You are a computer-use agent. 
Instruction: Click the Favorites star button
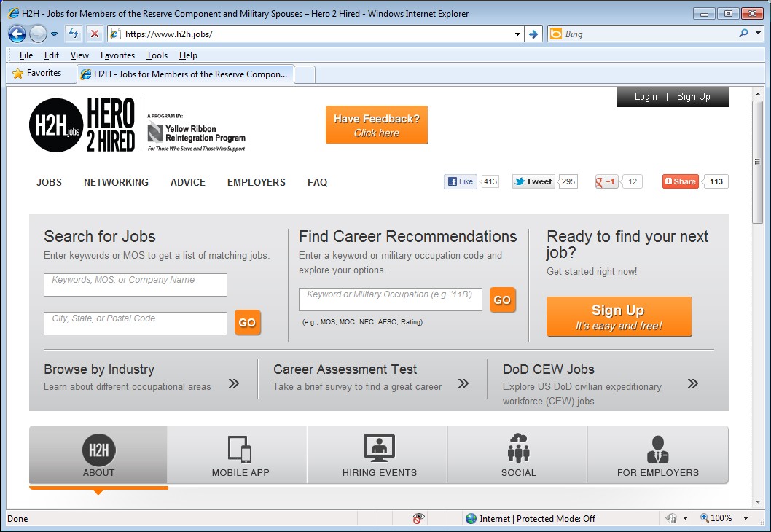pos(37,74)
